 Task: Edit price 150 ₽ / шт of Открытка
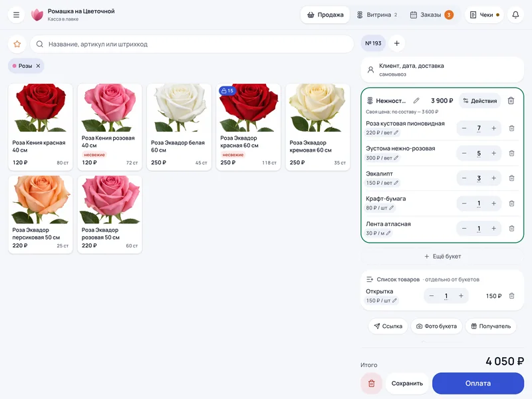click(382, 301)
